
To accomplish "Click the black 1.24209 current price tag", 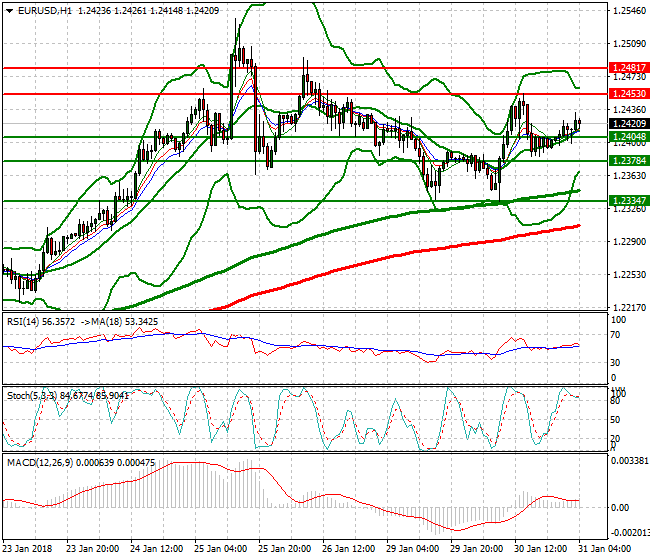I will pyautogui.click(x=629, y=123).
